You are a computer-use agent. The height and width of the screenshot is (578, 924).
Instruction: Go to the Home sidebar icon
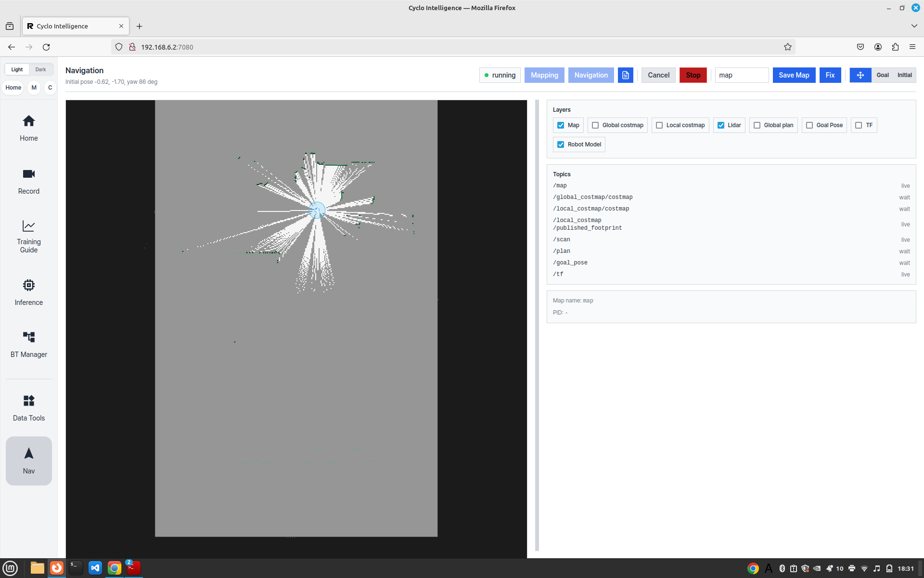tap(29, 121)
